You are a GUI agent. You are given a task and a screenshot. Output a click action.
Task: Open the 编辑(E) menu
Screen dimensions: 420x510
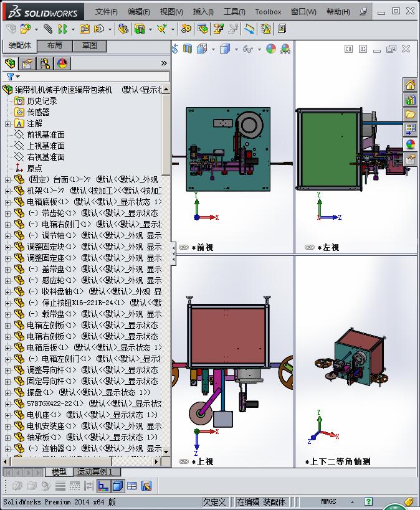pyautogui.click(x=139, y=12)
